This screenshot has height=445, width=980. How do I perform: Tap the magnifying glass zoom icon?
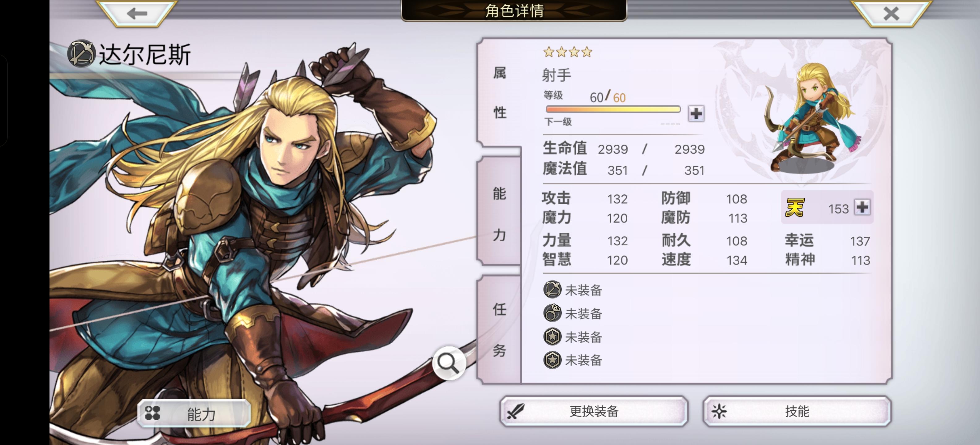449,363
